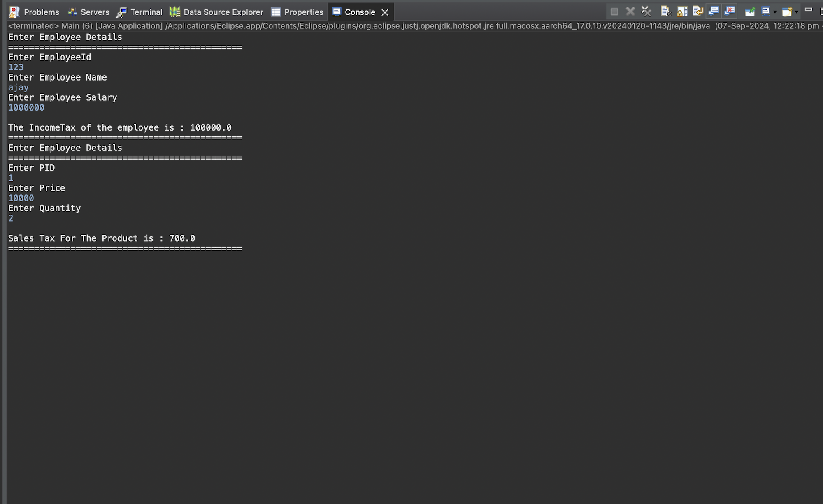Screen dimensions: 823x504
Task: Click the Terminate stop button
Action: tap(614, 12)
